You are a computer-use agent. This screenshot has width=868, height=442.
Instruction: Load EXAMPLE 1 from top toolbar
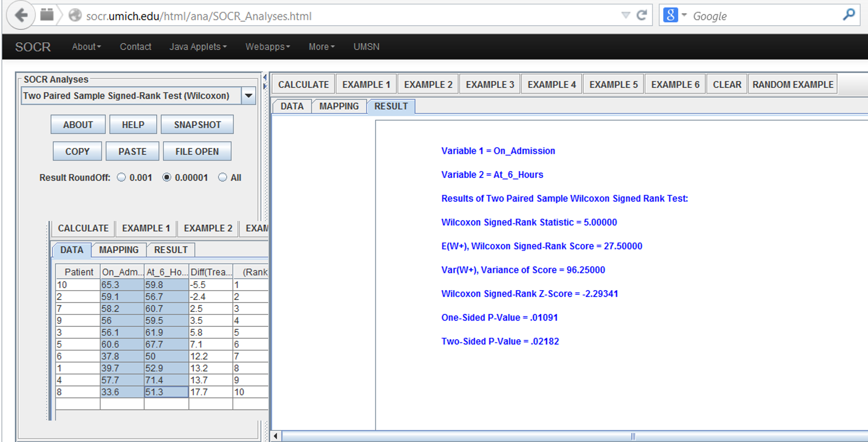click(x=366, y=84)
